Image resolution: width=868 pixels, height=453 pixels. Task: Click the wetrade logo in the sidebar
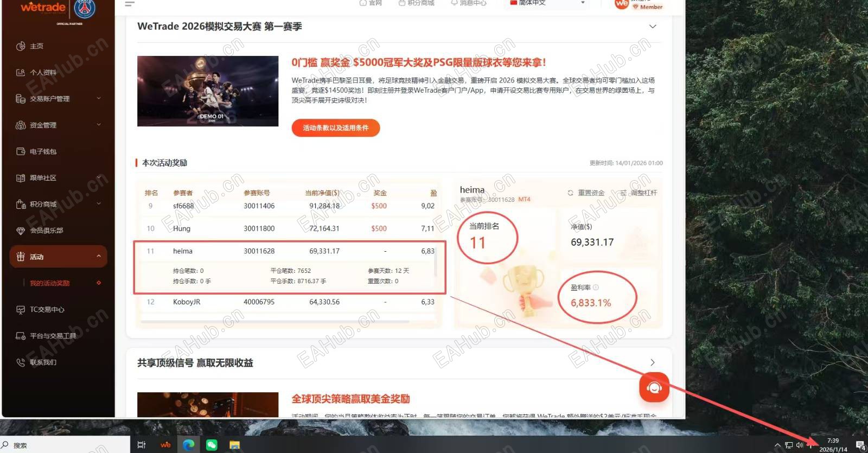tap(43, 8)
